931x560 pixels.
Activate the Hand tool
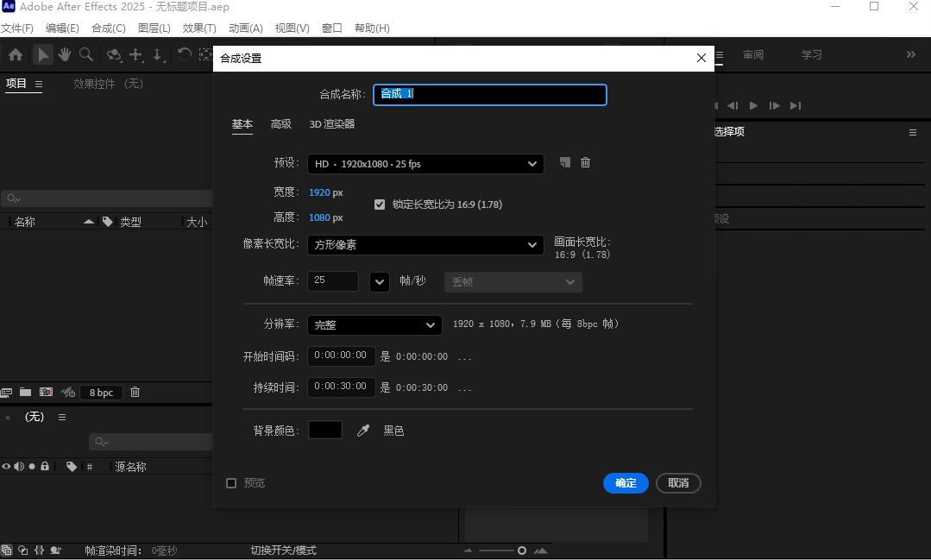(64, 54)
